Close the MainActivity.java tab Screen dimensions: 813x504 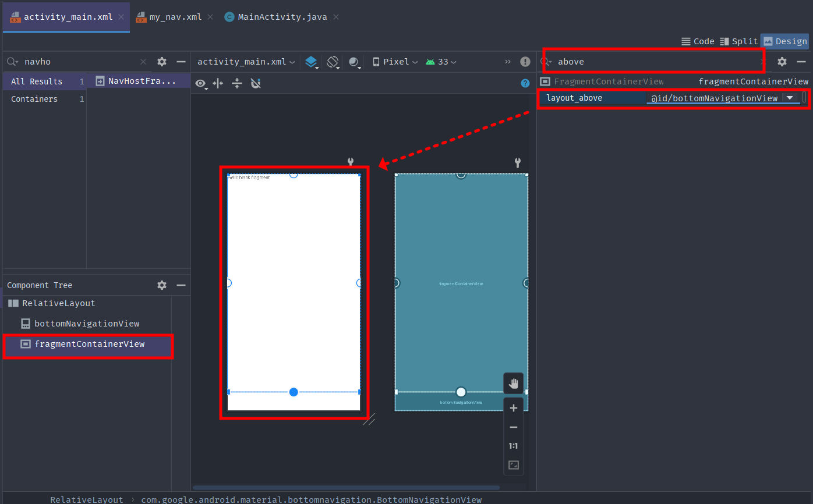tap(336, 17)
